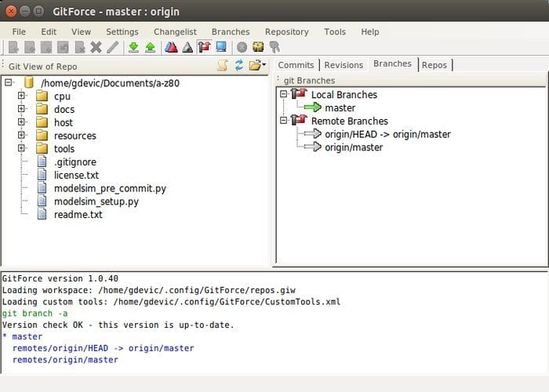The height and width of the screenshot is (392, 549).
Task: Expand the host folder
Action: [21, 122]
